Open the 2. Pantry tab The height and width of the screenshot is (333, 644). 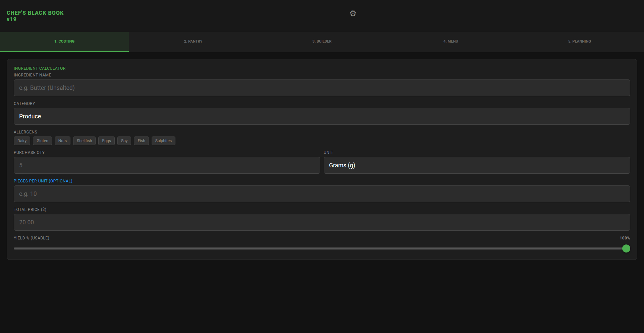193,42
